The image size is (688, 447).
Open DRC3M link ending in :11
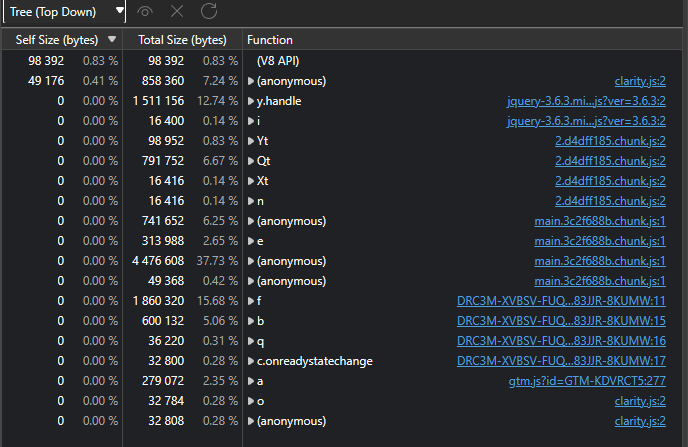point(561,300)
